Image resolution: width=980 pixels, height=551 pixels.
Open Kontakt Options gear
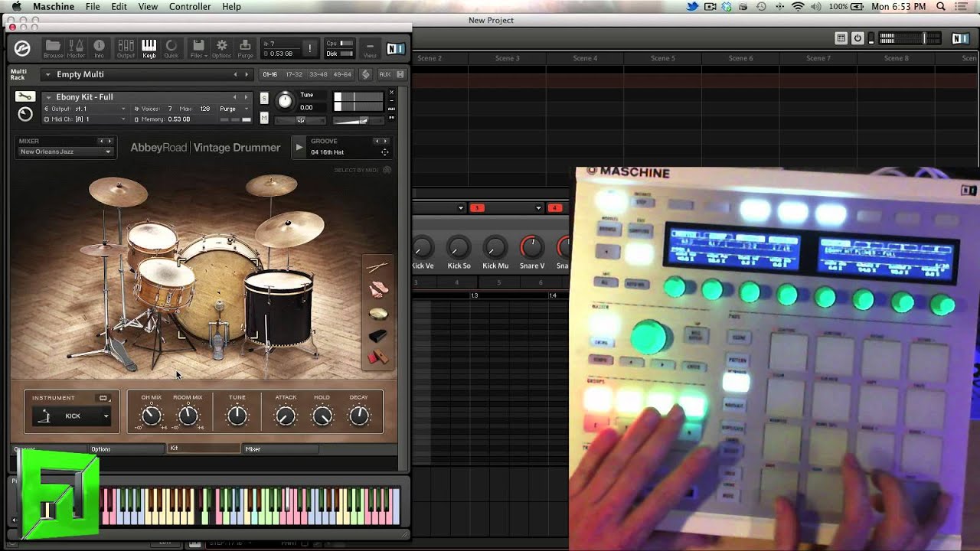[222, 48]
